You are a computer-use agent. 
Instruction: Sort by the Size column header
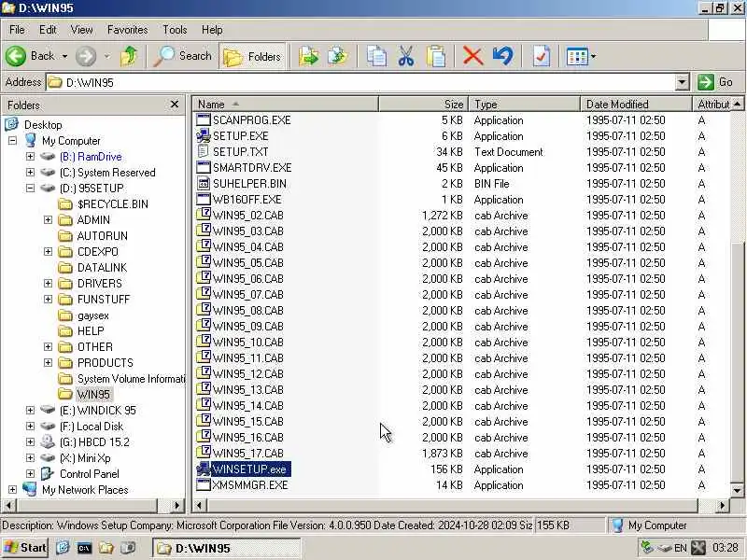pyautogui.click(x=424, y=105)
